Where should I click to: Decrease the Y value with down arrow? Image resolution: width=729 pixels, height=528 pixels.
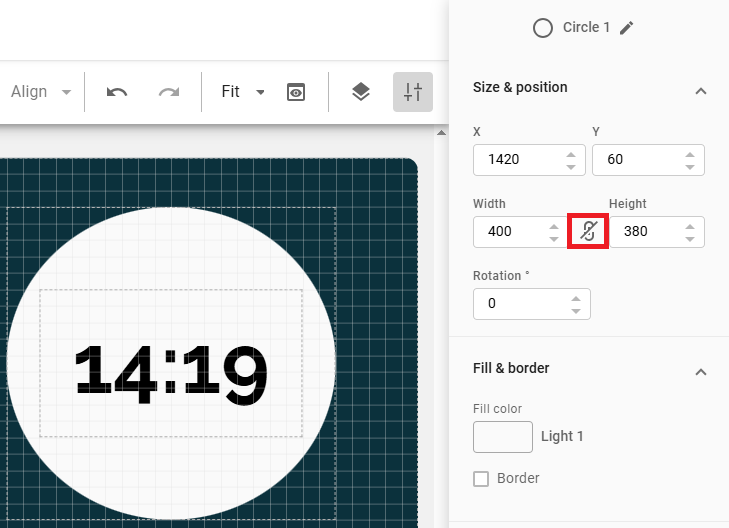click(690, 166)
